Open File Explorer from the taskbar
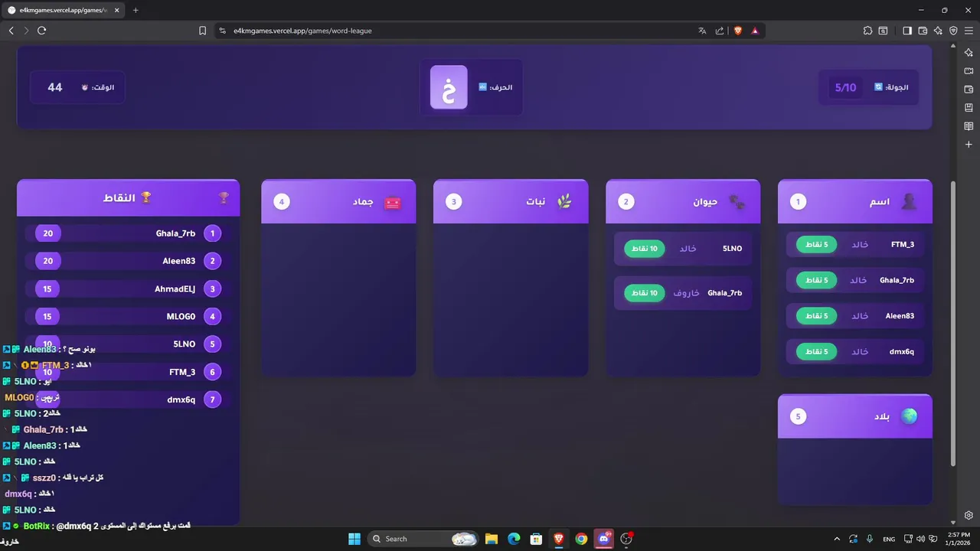This screenshot has height=551, width=980. (x=492, y=539)
